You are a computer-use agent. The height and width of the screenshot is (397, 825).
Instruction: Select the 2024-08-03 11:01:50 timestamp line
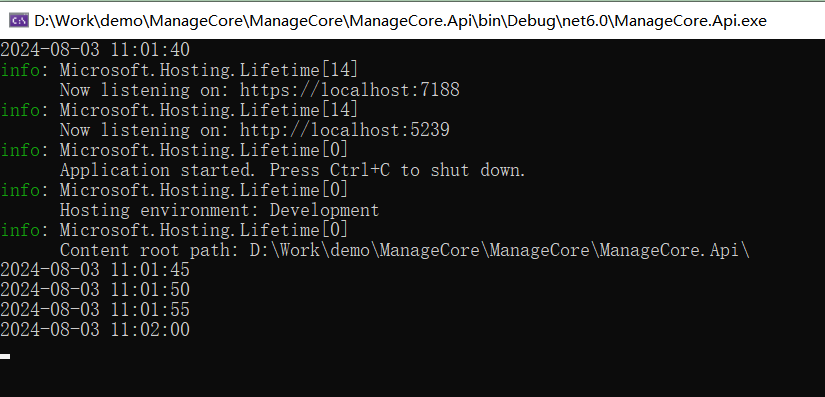point(95,290)
